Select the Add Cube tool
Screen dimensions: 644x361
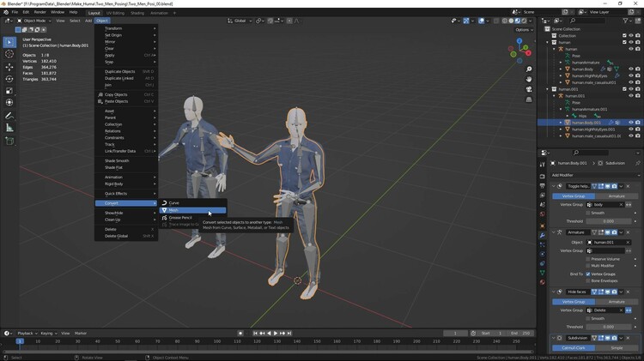(9, 142)
